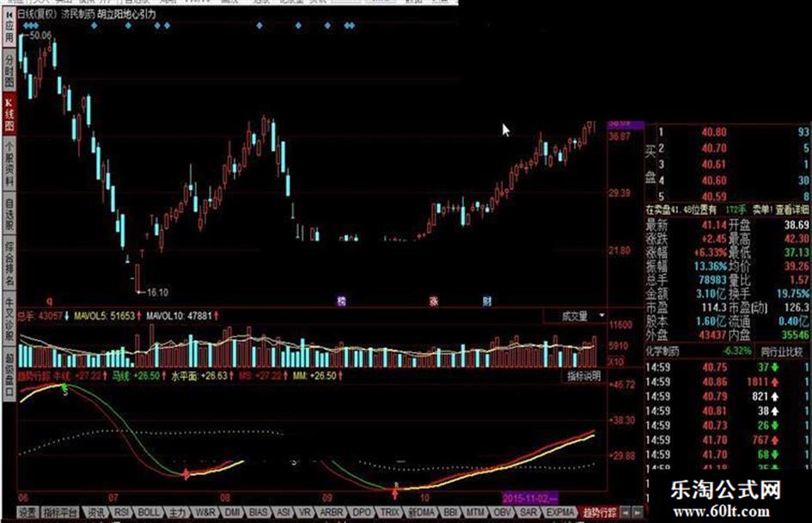Screen dimensions: 812x523
Task: Click the red B signal arrow near 10
Action: [x=395, y=491]
